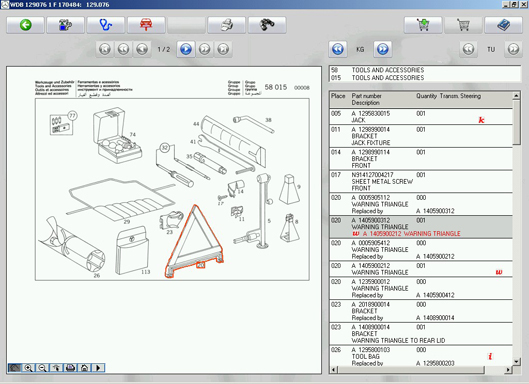Go to next KG group button
The height and width of the screenshot is (384, 529).
pos(383,49)
